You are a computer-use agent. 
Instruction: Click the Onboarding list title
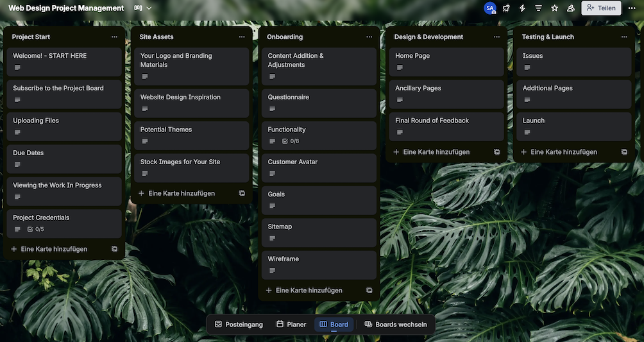coord(285,37)
